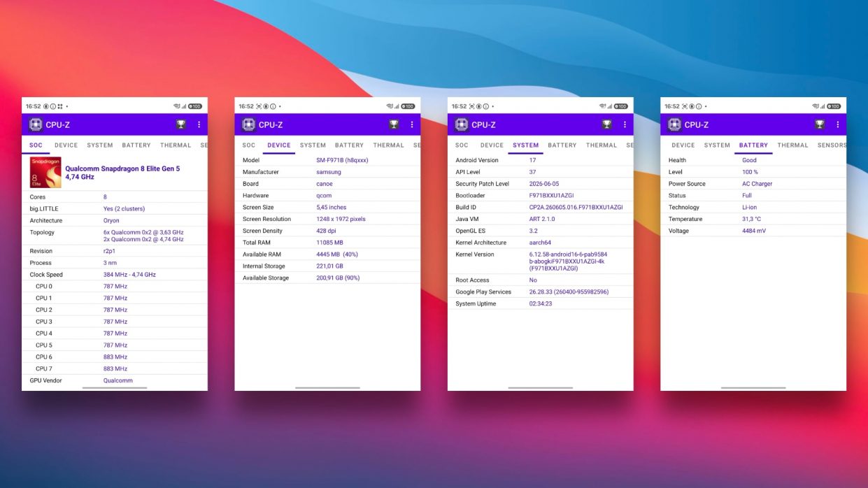Click Java VM value 'ART 2.1.0'

tap(542, 219)
